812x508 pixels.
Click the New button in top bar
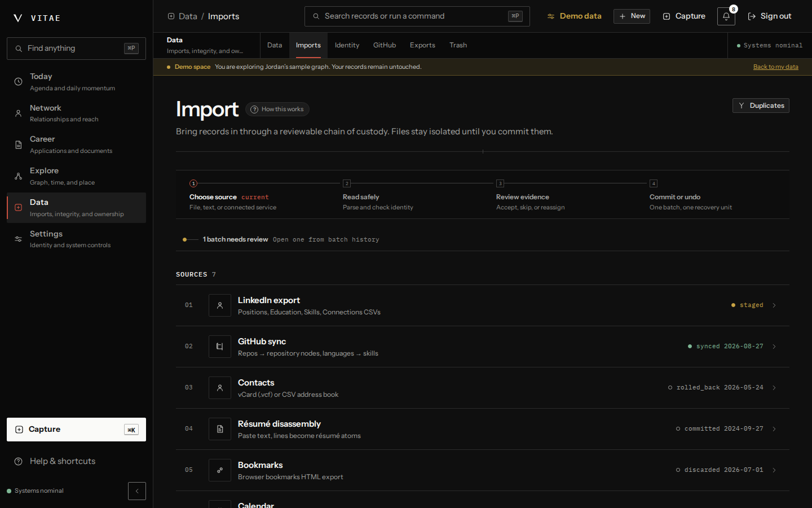(632, 16)
